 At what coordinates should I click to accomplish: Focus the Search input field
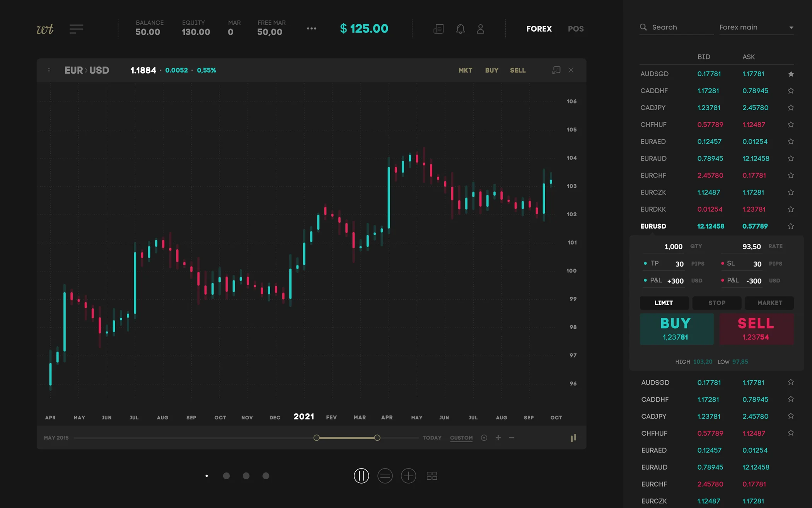(677, 27)
